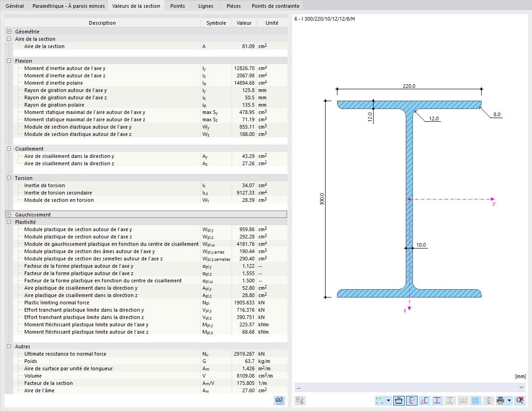Expand the Gauchissement group
The width and height of the screenshot is (532, 411).
(x=9, y=215)
